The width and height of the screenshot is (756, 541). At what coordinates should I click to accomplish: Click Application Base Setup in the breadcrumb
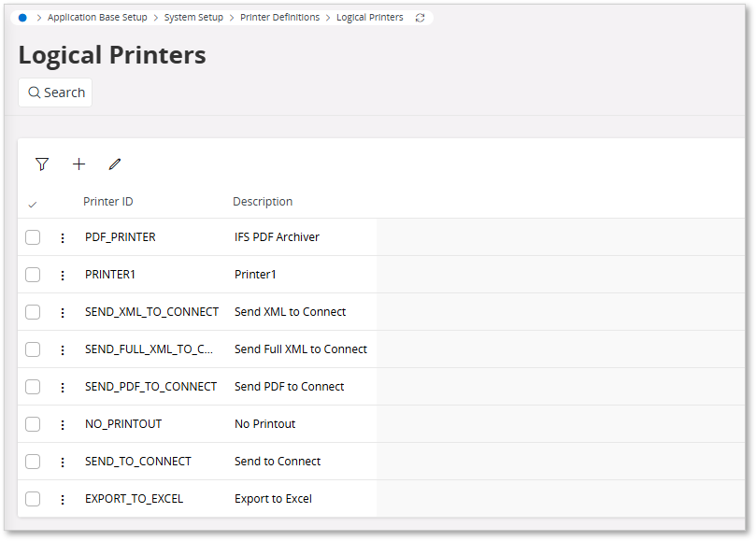tap(97, 17)
